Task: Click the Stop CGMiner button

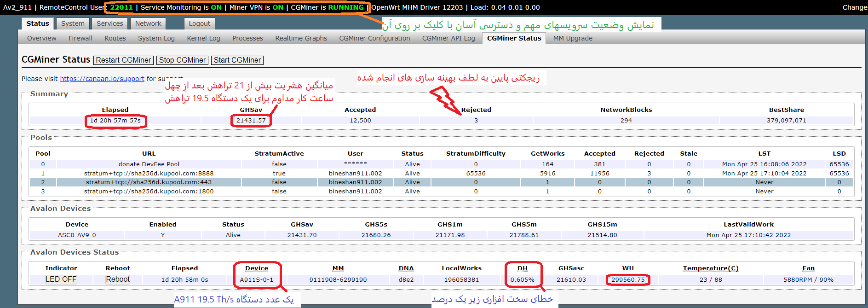Action: pos(183,60)
